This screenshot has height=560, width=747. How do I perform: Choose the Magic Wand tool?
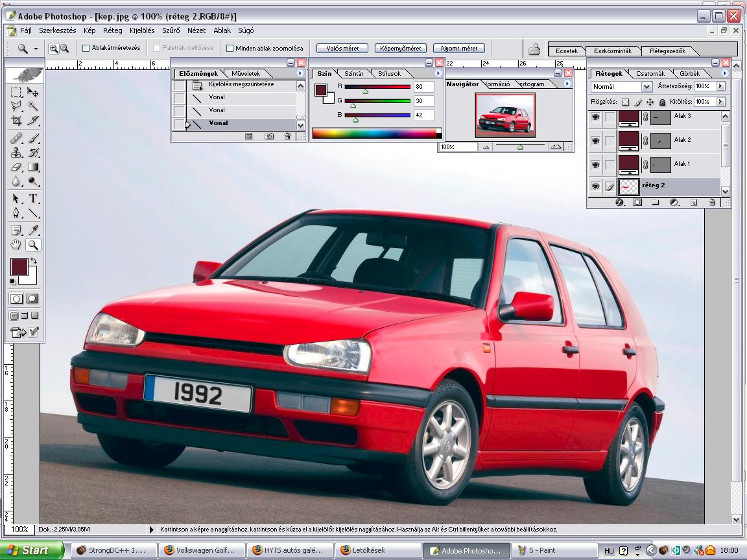[x=33, y=106]
